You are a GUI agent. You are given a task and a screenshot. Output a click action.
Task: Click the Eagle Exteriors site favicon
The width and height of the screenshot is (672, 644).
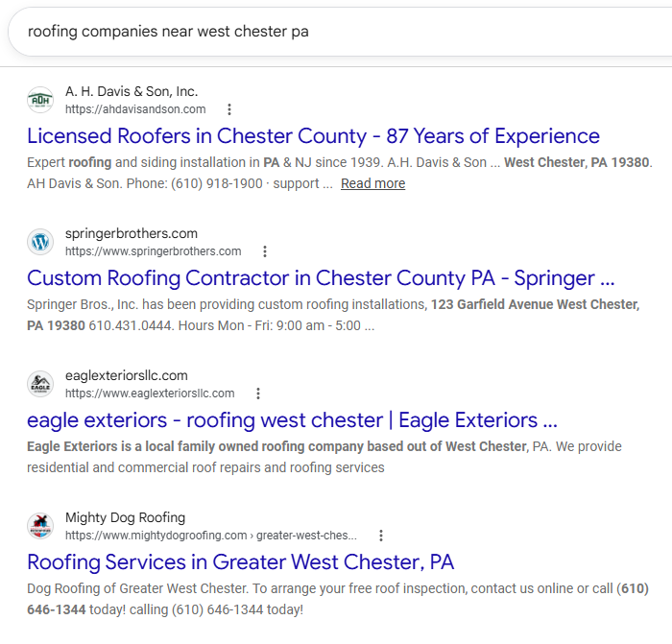point(40,384)
